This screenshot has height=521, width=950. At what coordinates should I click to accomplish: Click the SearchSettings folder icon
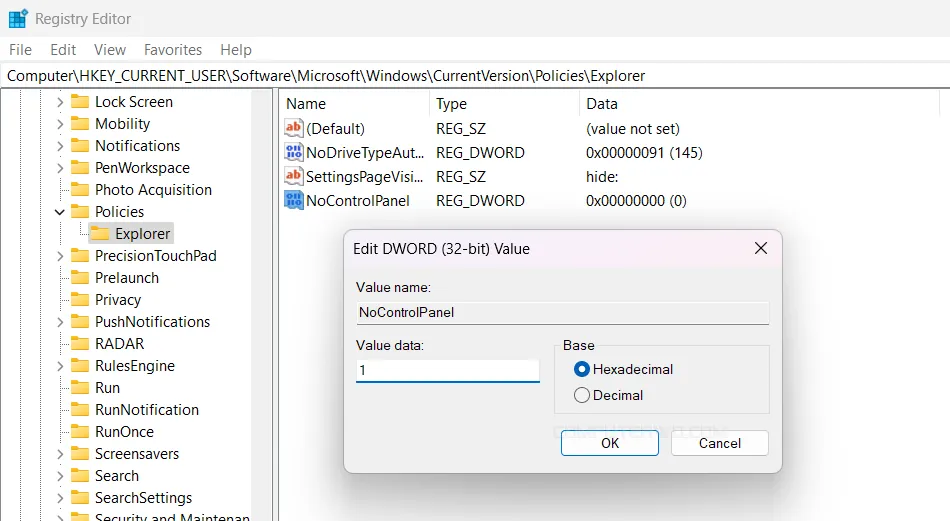[80, 497]
